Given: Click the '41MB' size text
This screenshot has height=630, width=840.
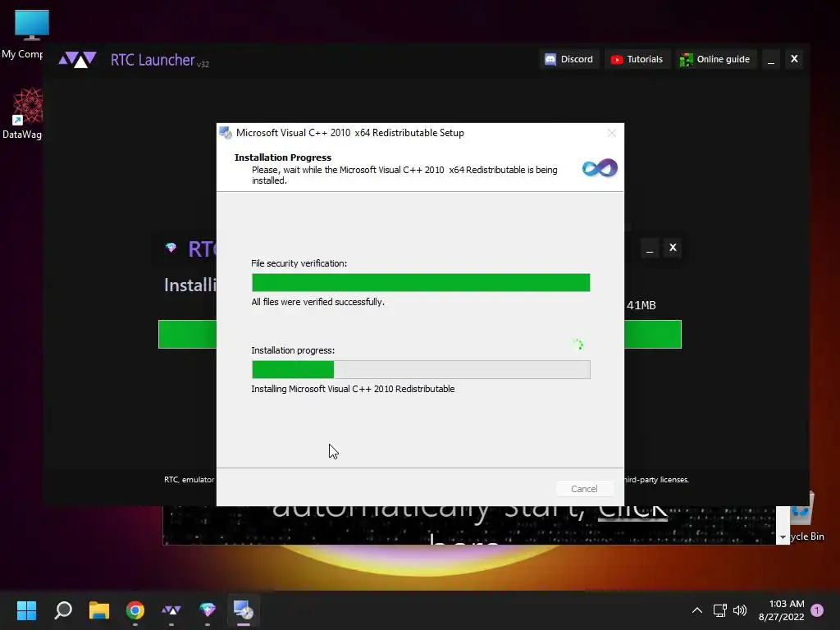Looking at the screenshot, I should point(641,305).
